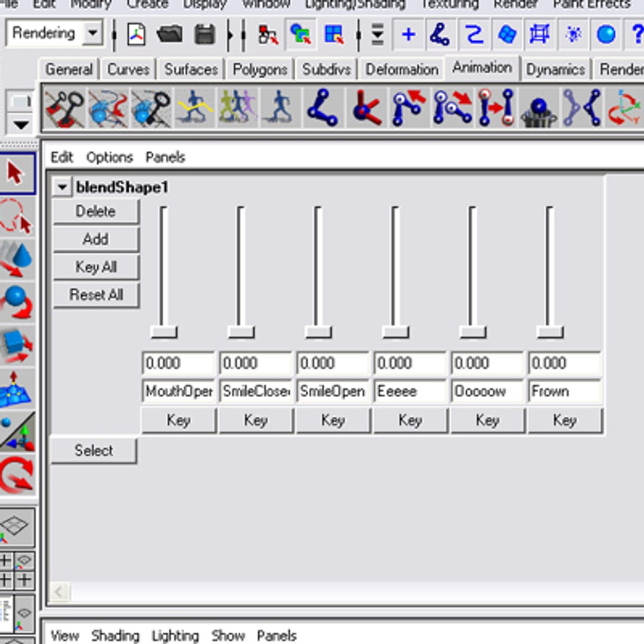
Task: Switch to four view layout icon
Action: [x=17, y=571]
